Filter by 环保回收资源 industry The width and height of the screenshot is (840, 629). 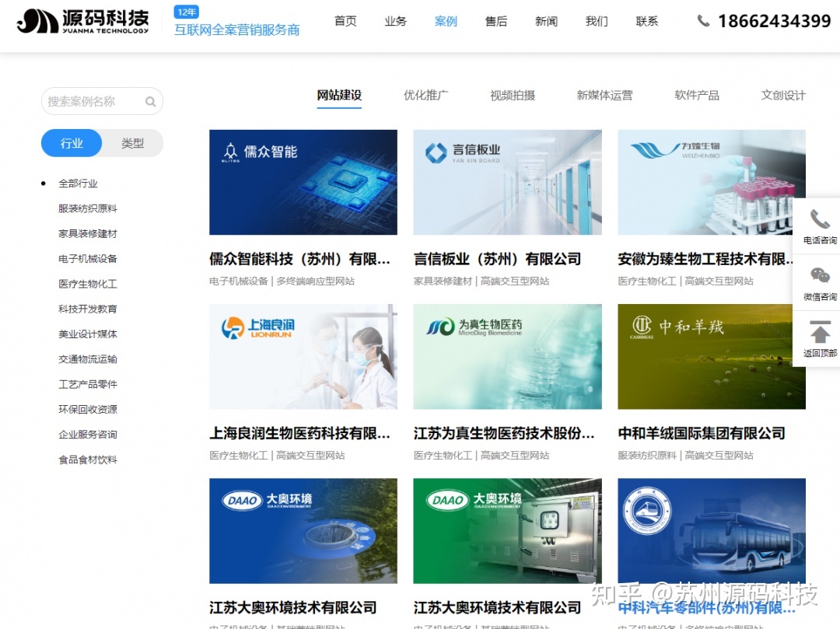coord(88,410)
